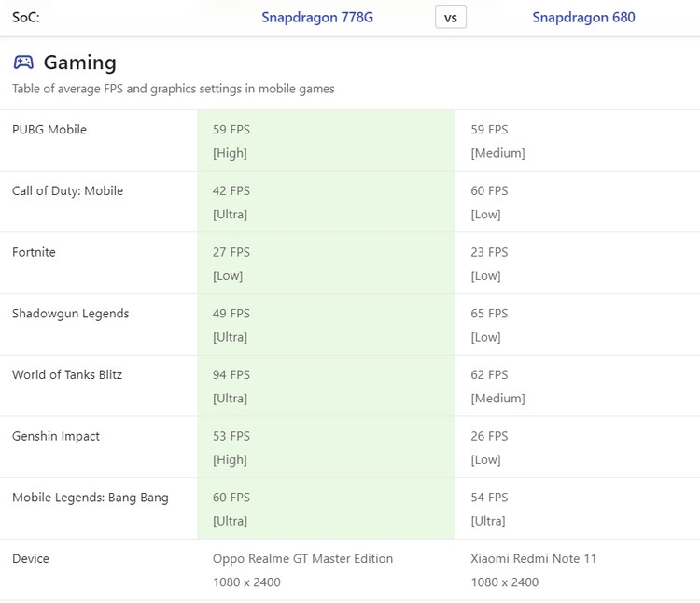The width and height of the screenshot is (700, 603).
Task: Open the Snapdragon 680 link
Action: click(x=583, y=18)
